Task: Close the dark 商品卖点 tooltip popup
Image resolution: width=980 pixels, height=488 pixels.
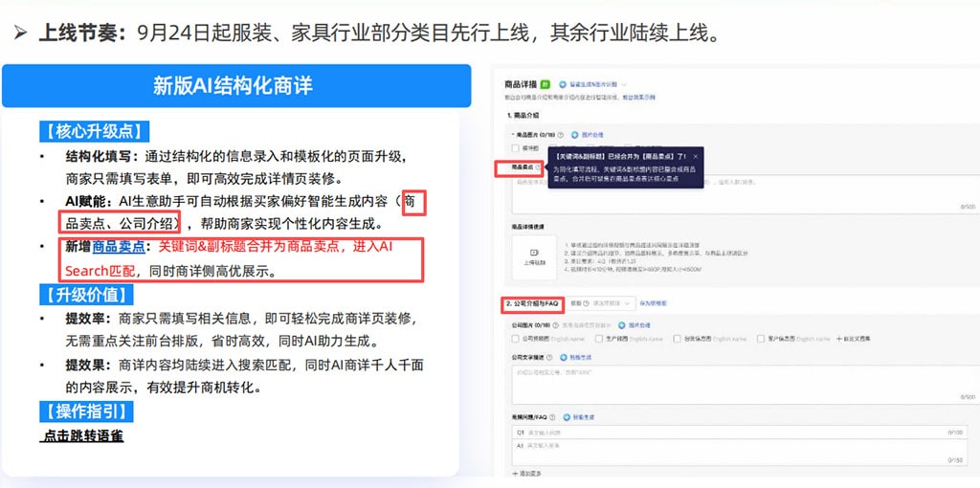Action: (696, 156)
